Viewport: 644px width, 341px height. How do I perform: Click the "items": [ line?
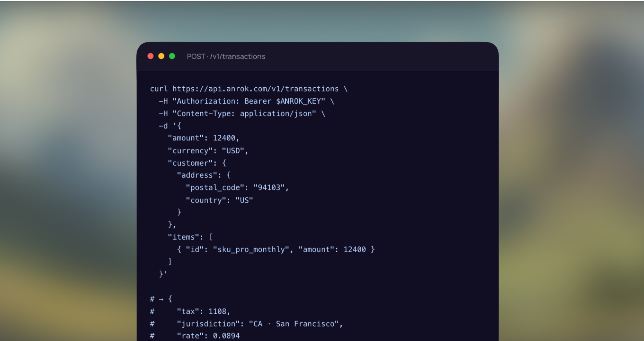coord(190,237)
